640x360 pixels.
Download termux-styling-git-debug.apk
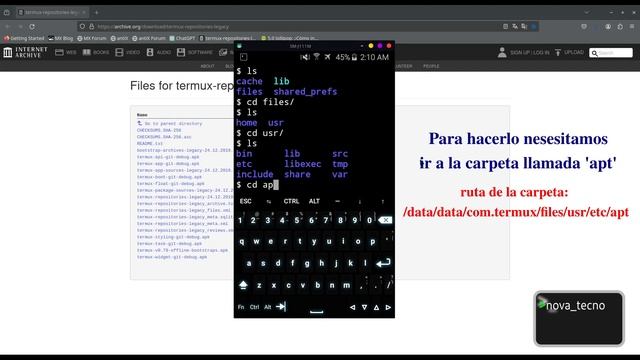pyautogui.click(x=173, y=237)
